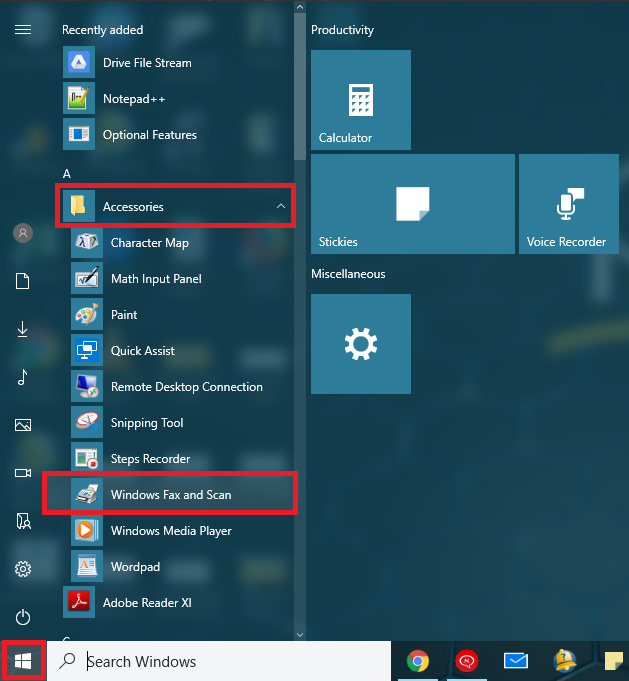Image resolution: width=629 pixels, height=681 pixels.
Task: Launch Windows Fax and Scan
Action: point(170,494)
